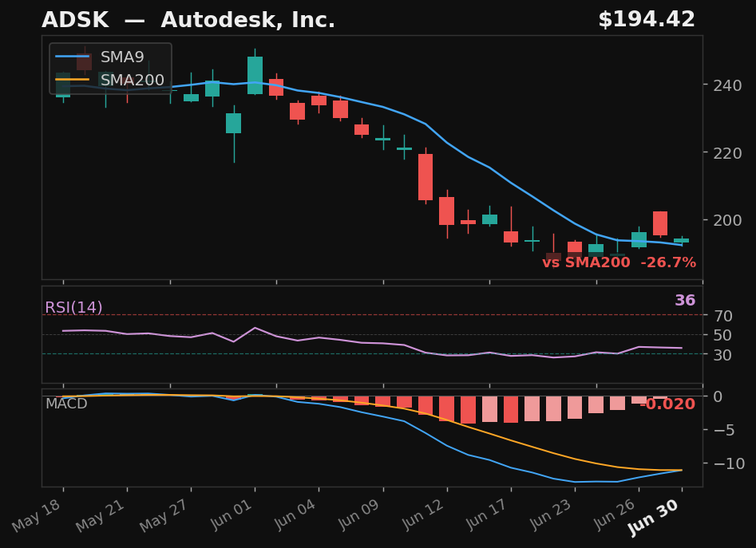756x548 pixels.
Task: Click the Jun 23 date label
Action: [552, 514]
